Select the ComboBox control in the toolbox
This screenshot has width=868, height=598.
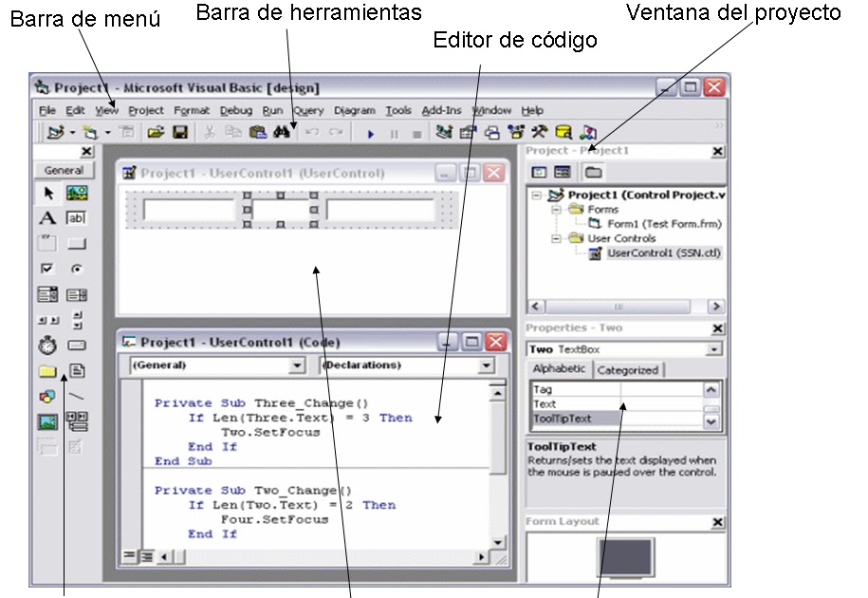(47, 294)
